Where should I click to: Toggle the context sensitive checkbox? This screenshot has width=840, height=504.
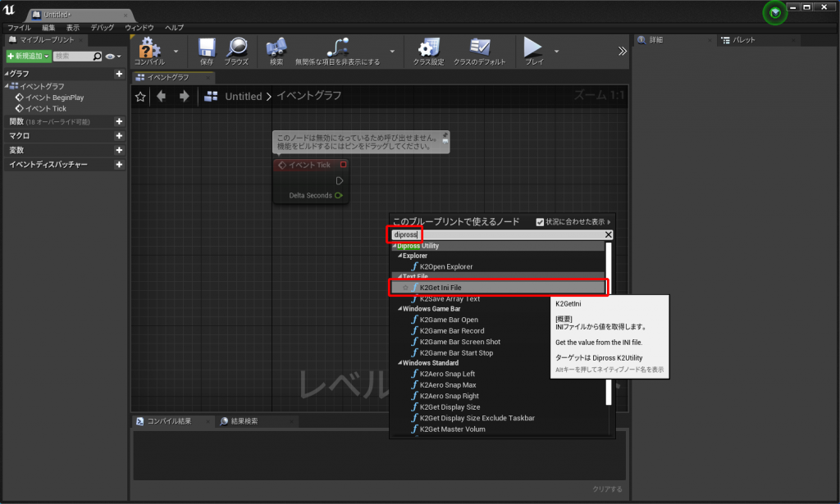point(540,222)
